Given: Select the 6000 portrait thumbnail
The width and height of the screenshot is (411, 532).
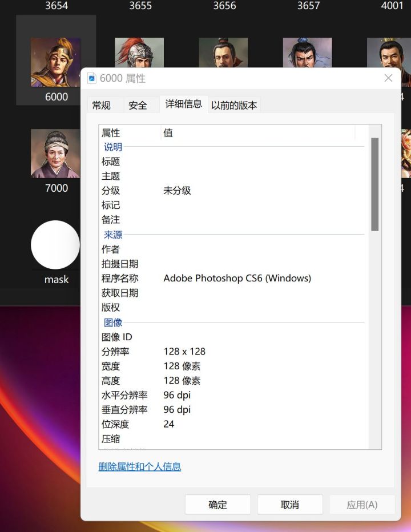Looking at the screenshot, I should (56, 62).
